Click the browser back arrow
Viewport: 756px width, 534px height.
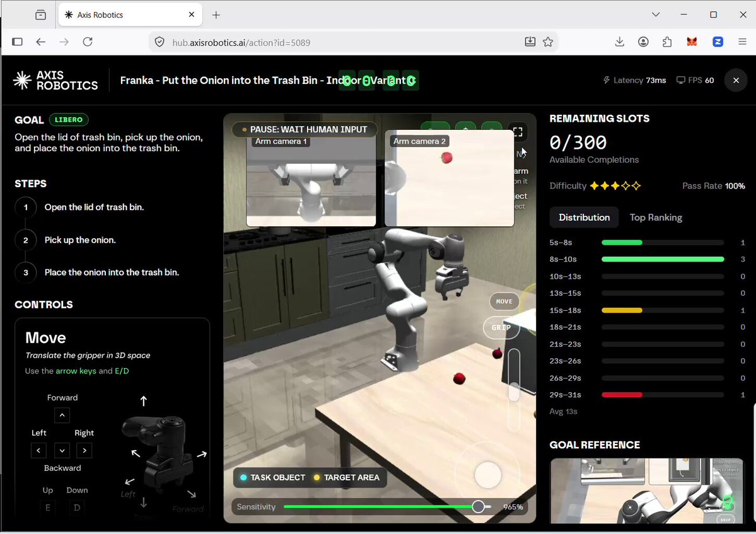pos(40,42)
